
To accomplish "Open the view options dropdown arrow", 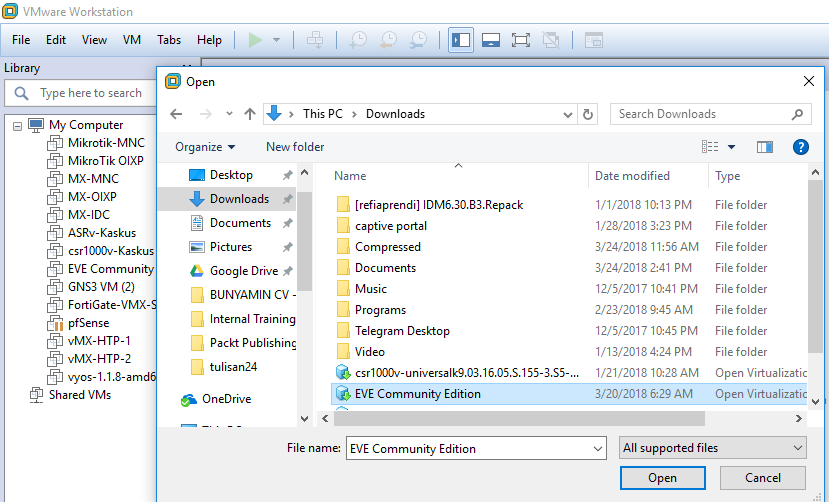I will (732, 147).
